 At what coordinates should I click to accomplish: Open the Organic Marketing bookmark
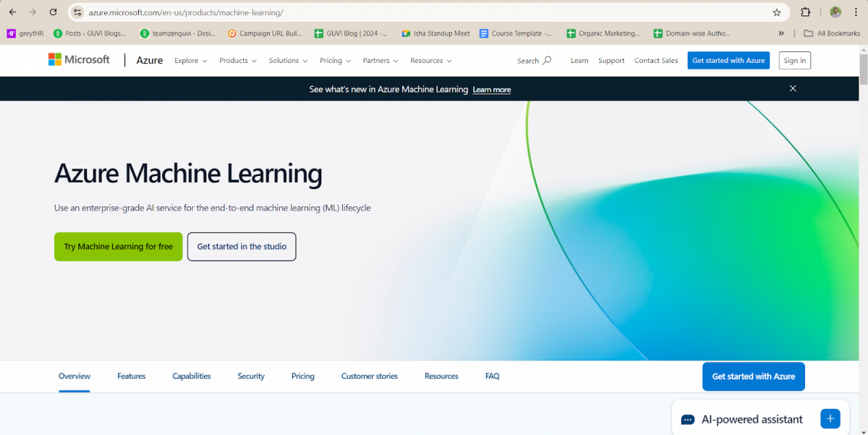pos(603,33)
